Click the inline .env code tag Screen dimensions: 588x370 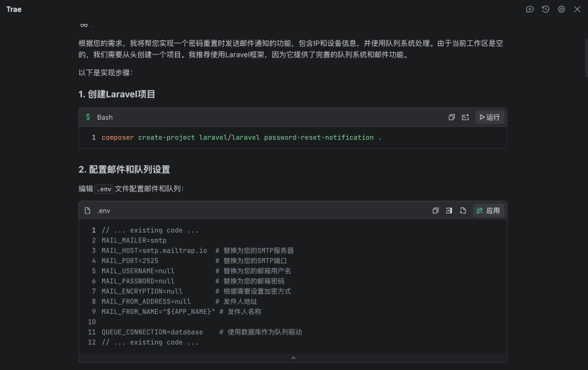pos(104,189)
